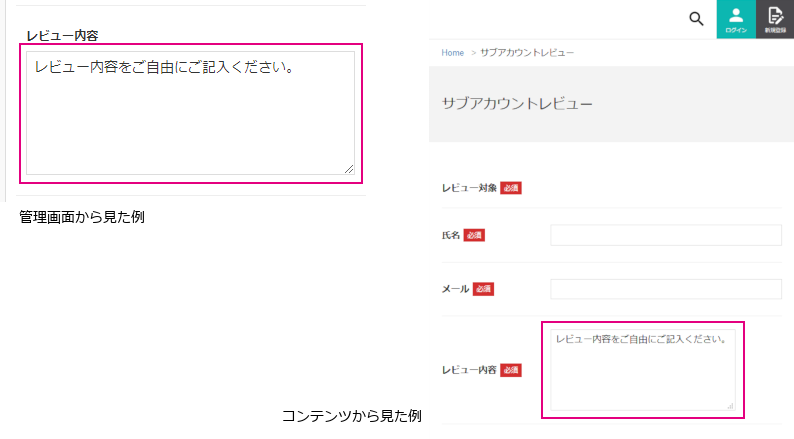Focus the 氏名 name input field

665,235
